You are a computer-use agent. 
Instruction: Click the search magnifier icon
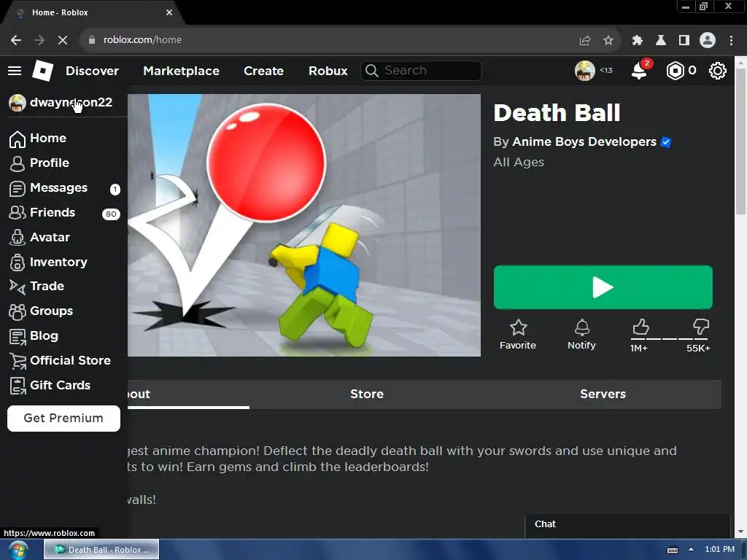[x=372, y=71]
